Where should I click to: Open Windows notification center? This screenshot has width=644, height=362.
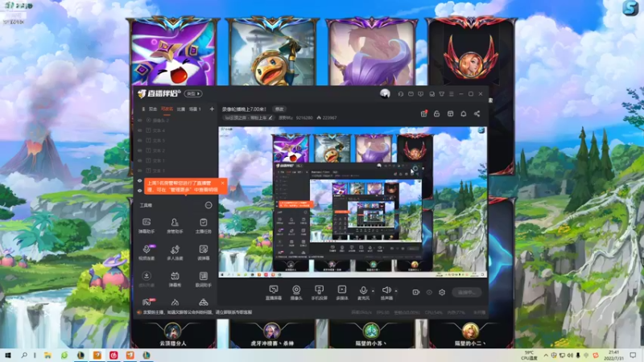[x=633, y=355]
